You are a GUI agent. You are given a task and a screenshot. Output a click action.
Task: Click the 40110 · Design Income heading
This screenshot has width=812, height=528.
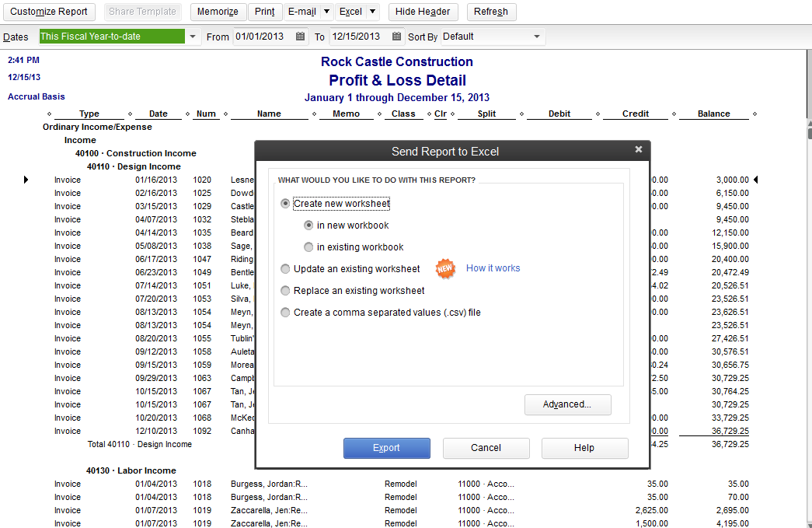[x=134, y=166]
